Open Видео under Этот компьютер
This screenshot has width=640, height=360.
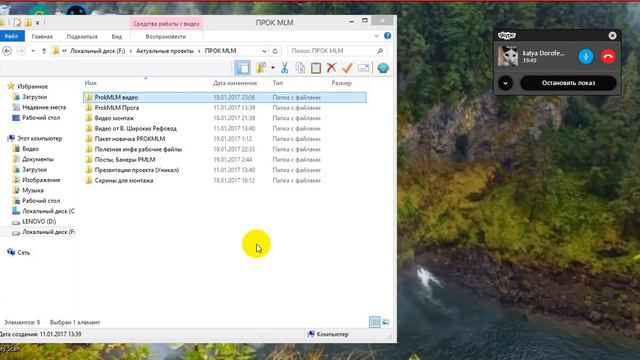[30, 149]
